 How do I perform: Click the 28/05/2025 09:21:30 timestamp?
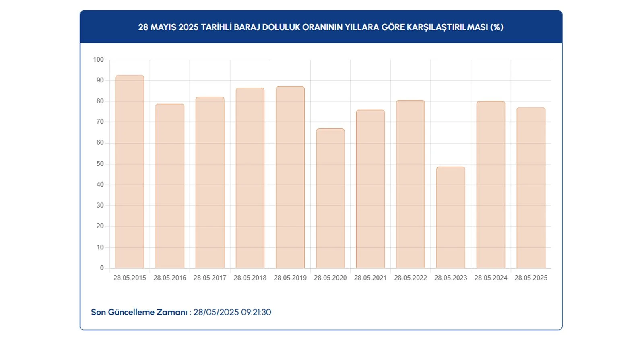(x=232, y=312)
